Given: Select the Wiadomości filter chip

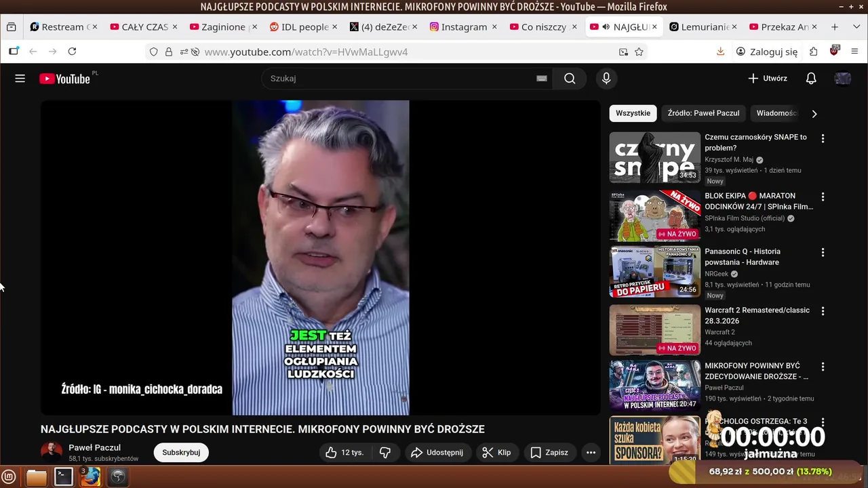Looking at the screenshot, I should [777, 113].
